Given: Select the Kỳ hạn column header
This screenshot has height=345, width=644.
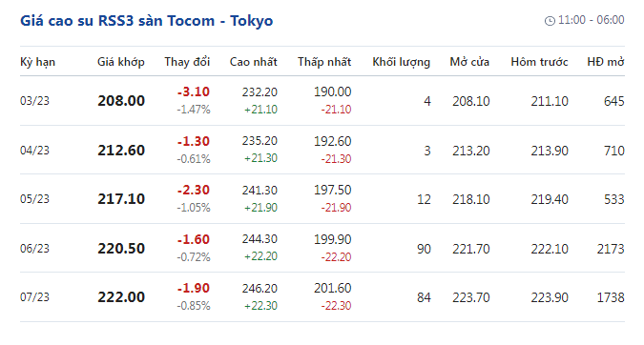Looking at the screenshot, I should coord(38,62).
